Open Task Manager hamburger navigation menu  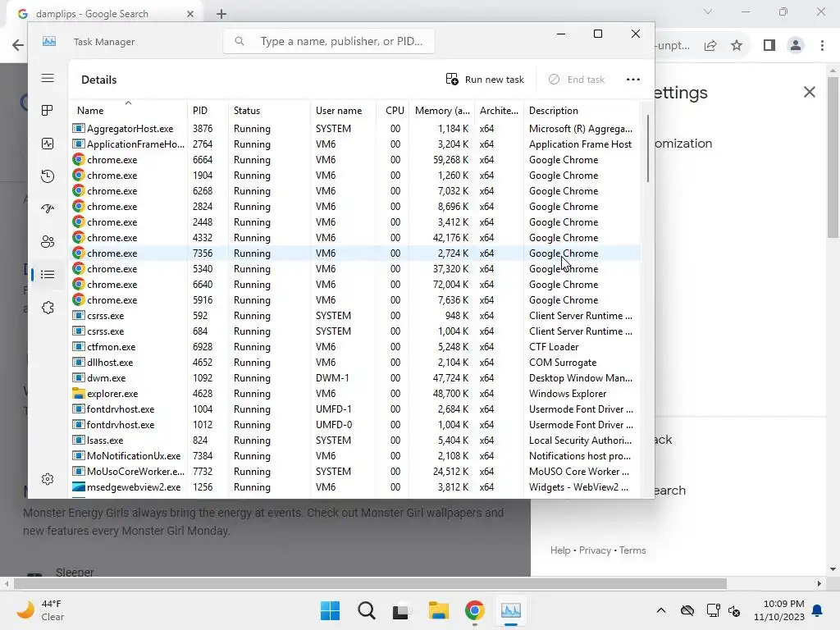click(48, 78)
